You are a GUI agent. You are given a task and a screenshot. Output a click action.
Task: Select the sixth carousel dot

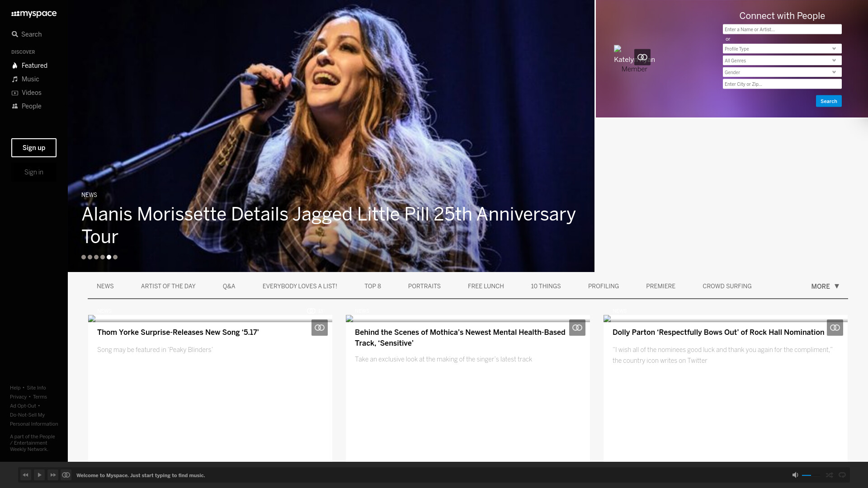tap(115, 257)
